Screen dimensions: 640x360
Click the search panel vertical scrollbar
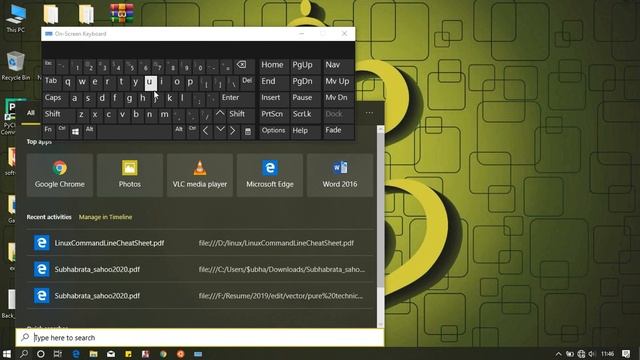pos(380,227)
